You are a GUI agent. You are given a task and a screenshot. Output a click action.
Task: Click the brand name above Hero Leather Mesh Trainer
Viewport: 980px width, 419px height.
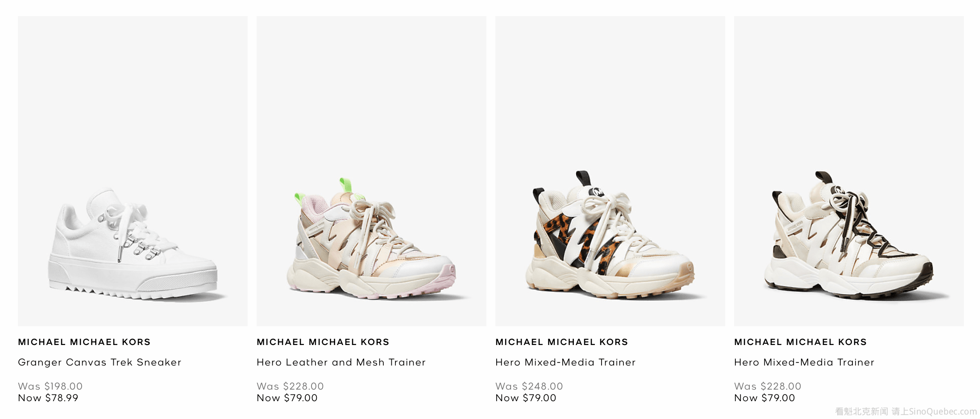pos(323,342)
